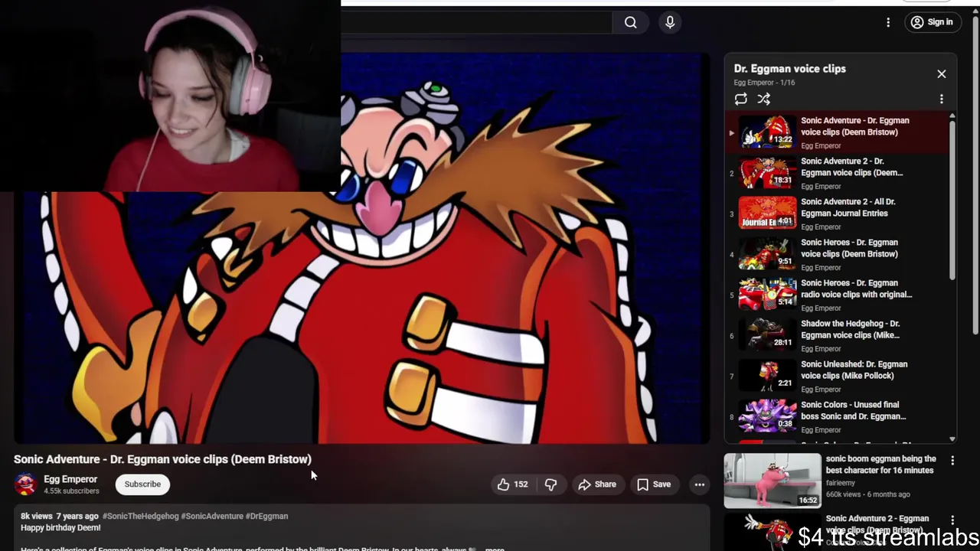The height and width of the screenshot is (551, 980).
Task: Click the Dr. Eggman voice clips playlist title
Action: click(789, 69)
